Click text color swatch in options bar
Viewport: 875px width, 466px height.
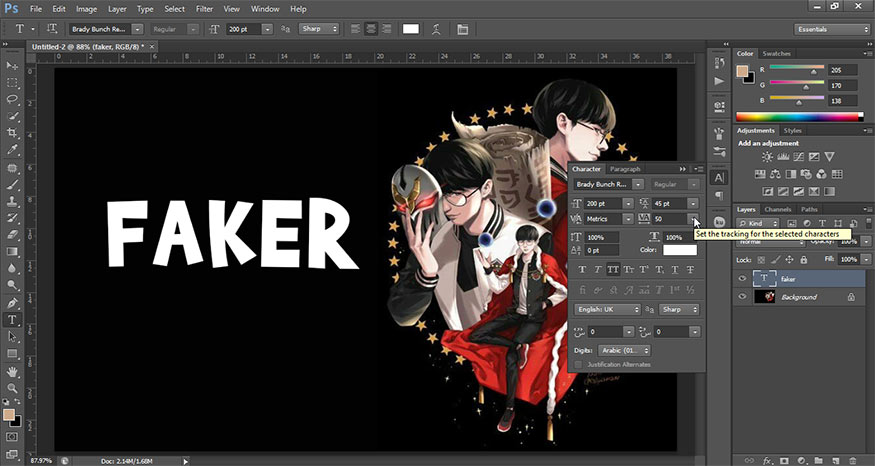(411, 29)
